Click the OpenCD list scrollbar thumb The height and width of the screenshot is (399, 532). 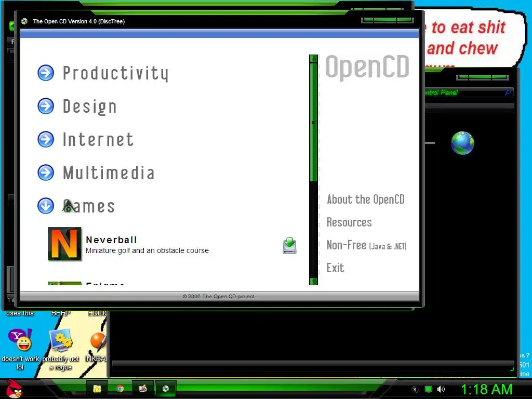tap(313, 122)
